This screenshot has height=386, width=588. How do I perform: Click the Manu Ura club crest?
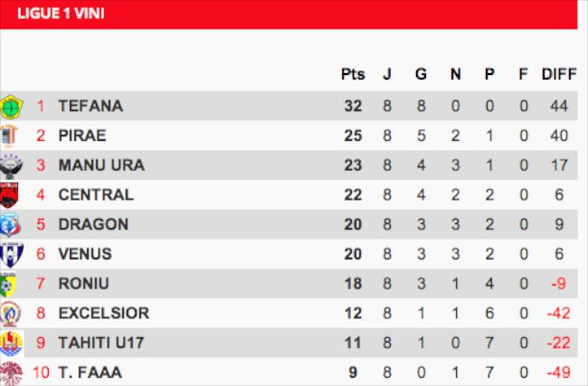tap(10, 165)
